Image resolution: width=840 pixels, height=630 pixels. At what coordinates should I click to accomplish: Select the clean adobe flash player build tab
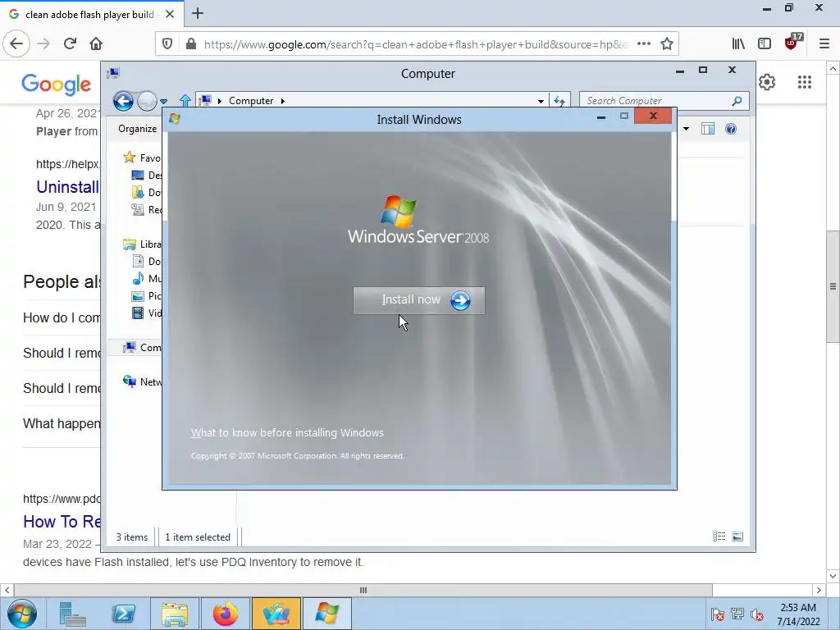92,15
